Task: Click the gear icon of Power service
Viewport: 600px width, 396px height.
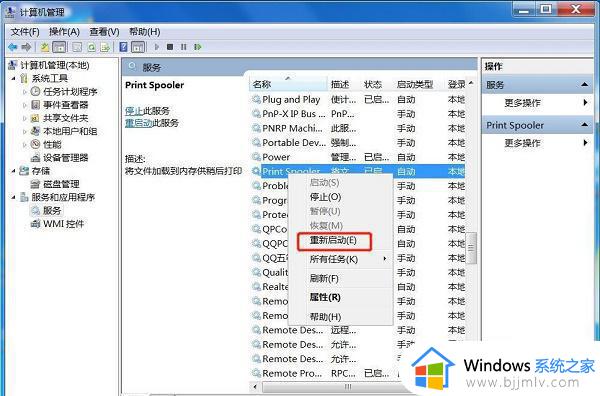Action: pyautogui.click(x=256, y=157)
